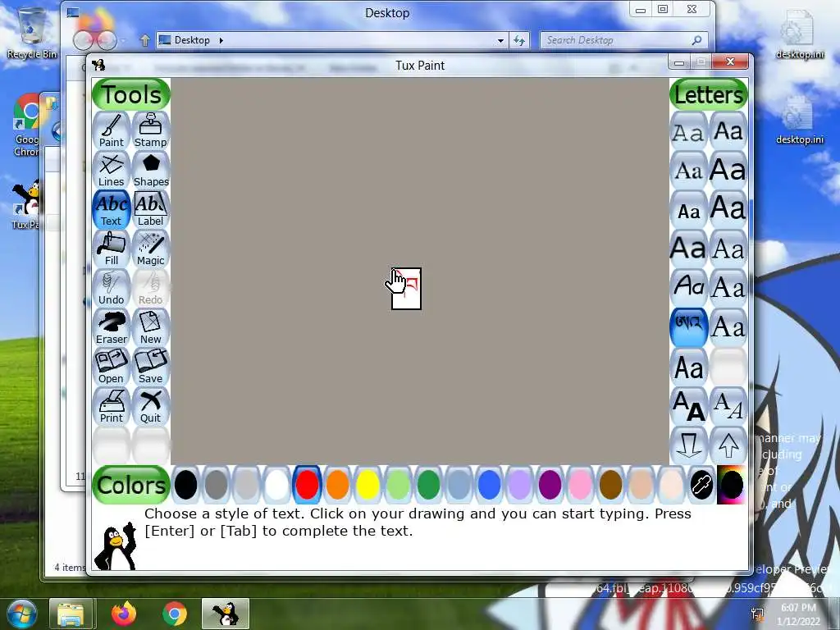
Task: Select the orange color swatch
Action: 337,485
